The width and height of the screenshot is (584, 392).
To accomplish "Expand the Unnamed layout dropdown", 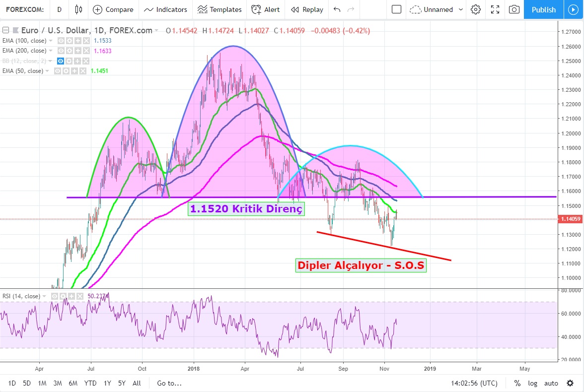I will pos(461,9).
